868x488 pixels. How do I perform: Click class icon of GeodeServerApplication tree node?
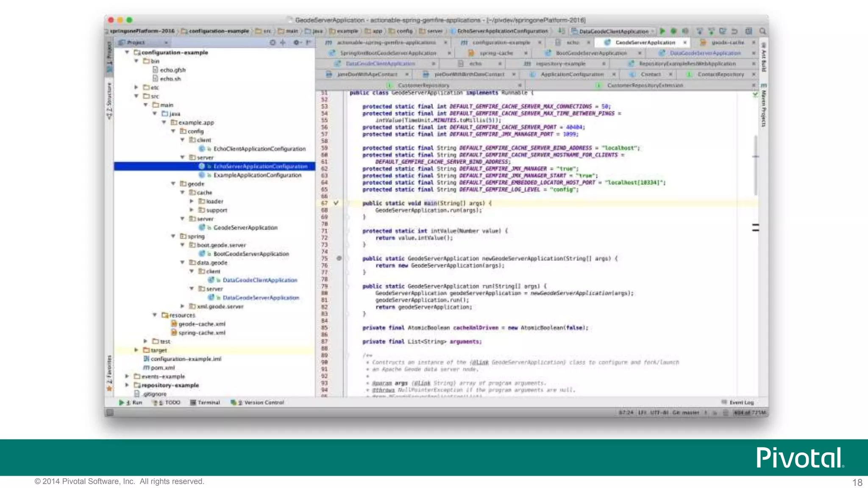(202, 227)
